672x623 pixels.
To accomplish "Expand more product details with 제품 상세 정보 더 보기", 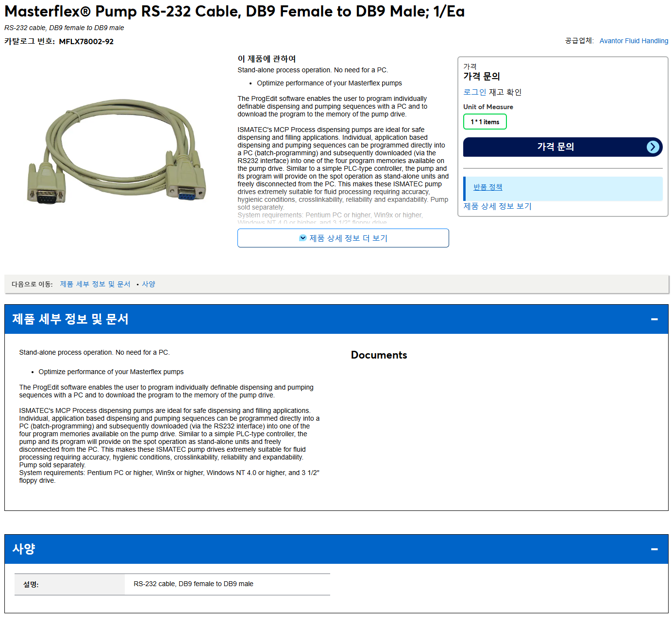I will point(343,238).
